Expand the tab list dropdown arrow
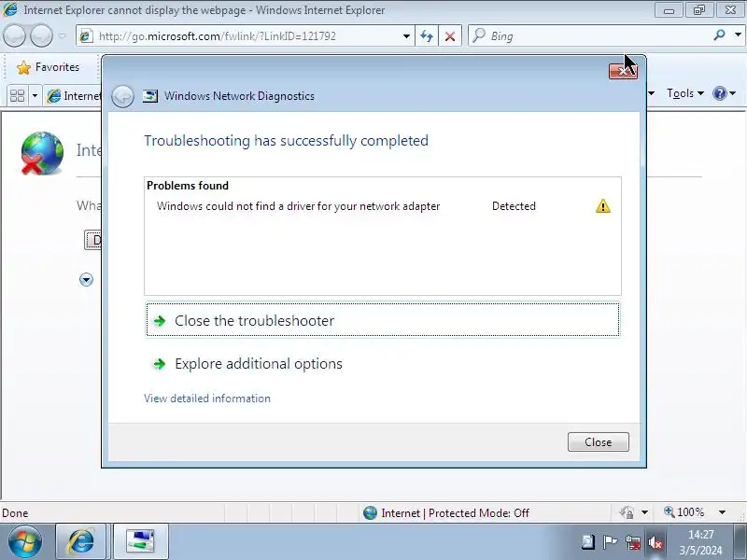 tap(35, 96)
